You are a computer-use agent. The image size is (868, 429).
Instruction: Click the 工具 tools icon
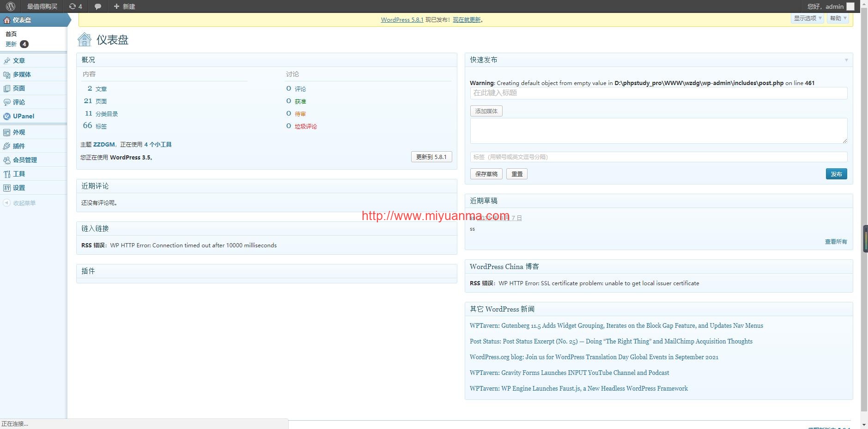pyautogui.click(x=7, y=174)
